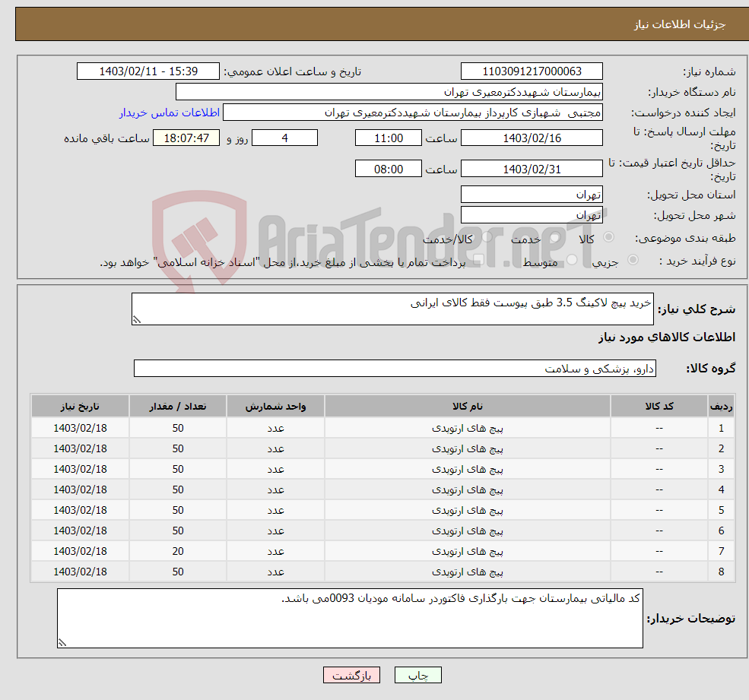Click the buyer notes textarea resize handle

coord(62,643)
